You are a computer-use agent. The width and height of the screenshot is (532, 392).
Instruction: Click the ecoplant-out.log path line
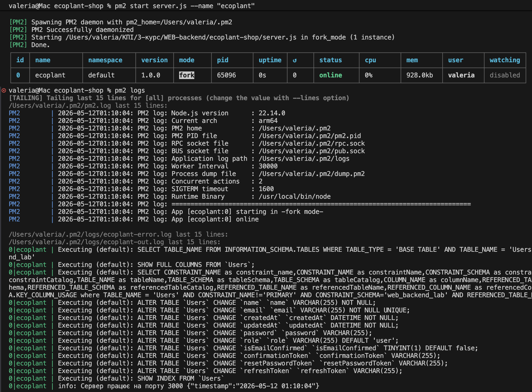point(115,242)
